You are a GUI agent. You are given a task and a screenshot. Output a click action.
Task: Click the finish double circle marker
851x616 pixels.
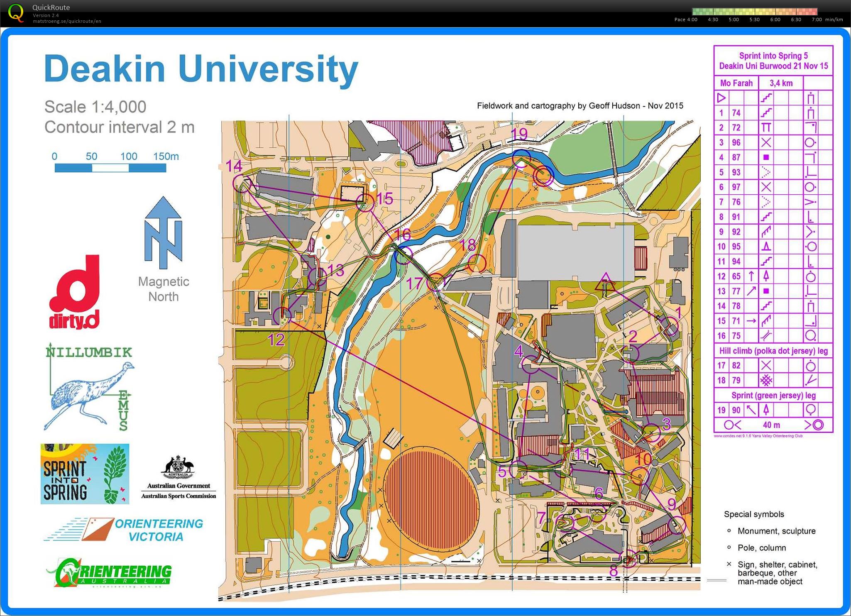[543, 176]
